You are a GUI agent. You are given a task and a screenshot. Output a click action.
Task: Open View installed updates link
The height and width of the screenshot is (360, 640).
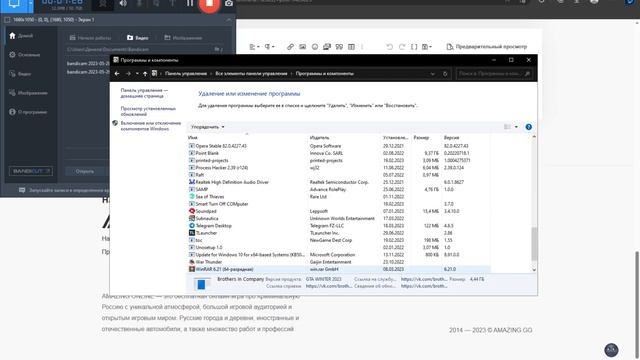point(148,111)
